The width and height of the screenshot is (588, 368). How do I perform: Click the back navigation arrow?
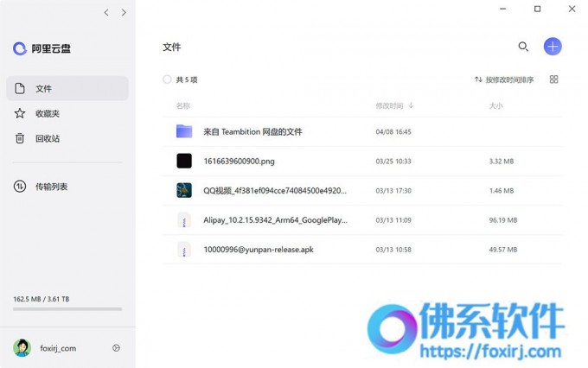(106, 13)
